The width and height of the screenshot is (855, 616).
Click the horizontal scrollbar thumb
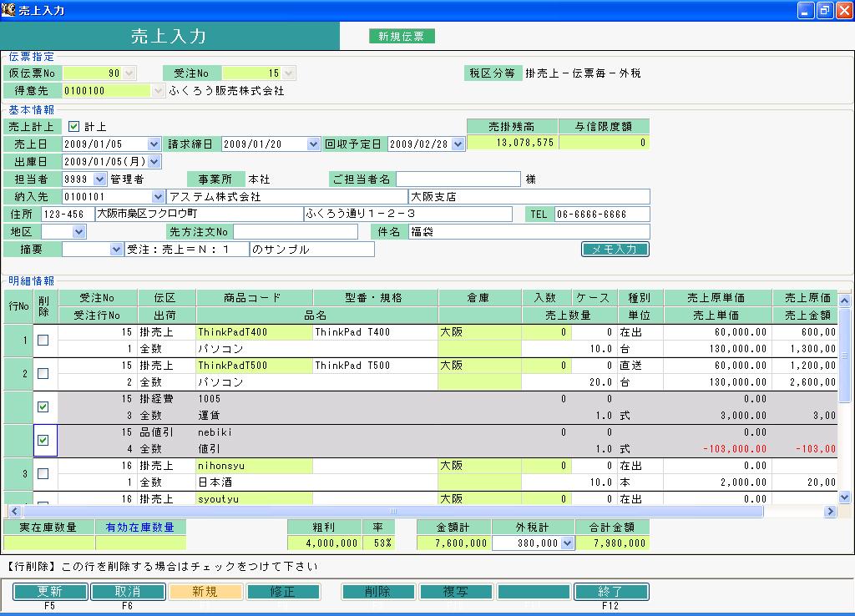point(392,512)
